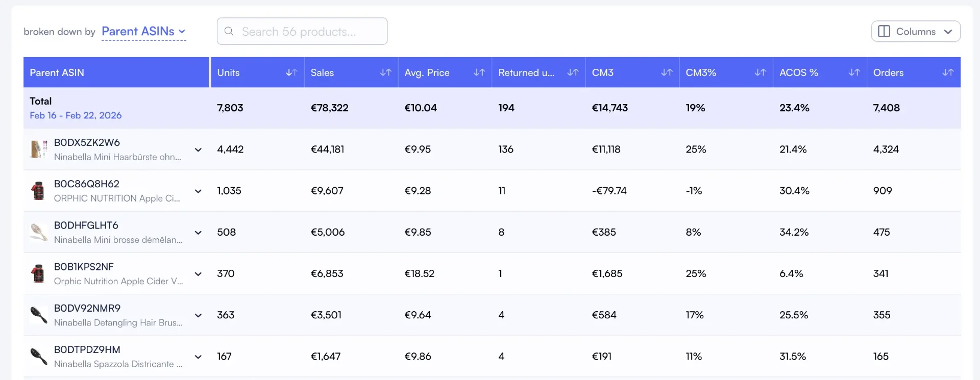This screenshot has height=380, width=980.
Task: Click the units value 4,442
Action: [x=230, y=149]
